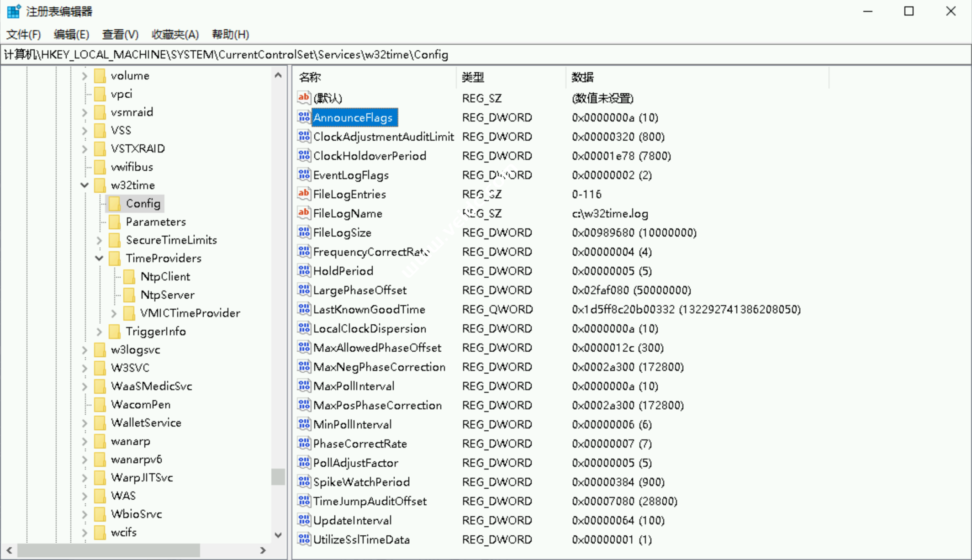Click the AnnounceFlags DWORD icon
The width and height of the screenshot is (972, 560).
304,117
